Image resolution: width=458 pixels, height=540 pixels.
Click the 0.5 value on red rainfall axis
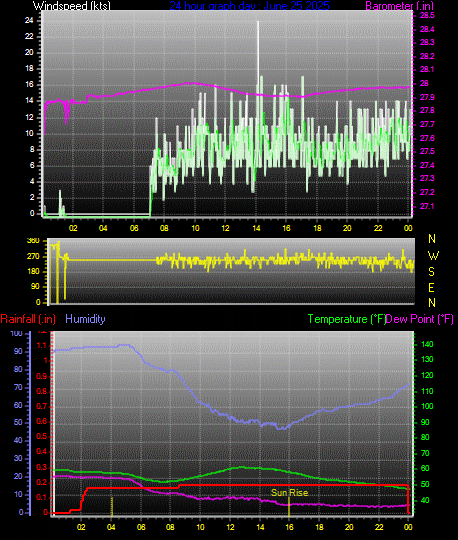(x=42, y=436)
